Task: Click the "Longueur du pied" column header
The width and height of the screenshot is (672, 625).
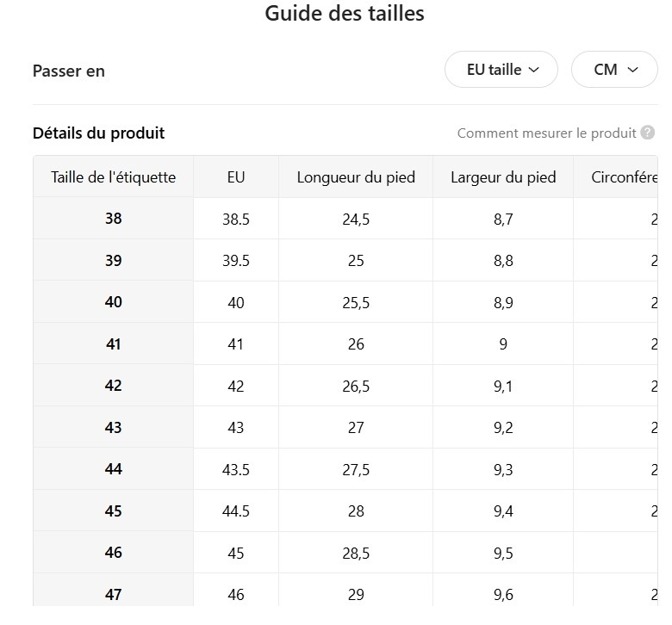Action: pos(356,177)
